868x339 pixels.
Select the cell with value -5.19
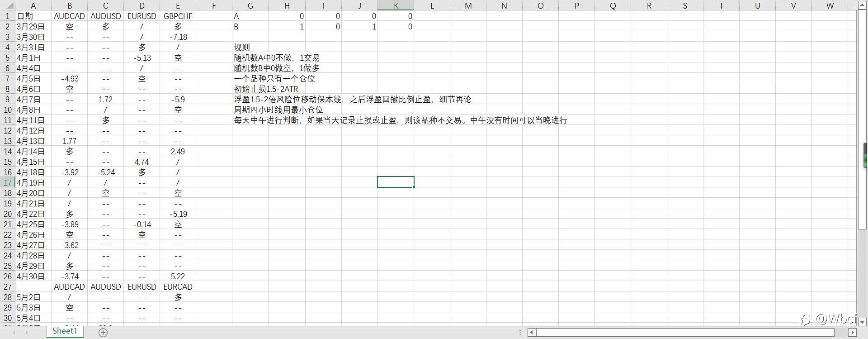[178, 214]
